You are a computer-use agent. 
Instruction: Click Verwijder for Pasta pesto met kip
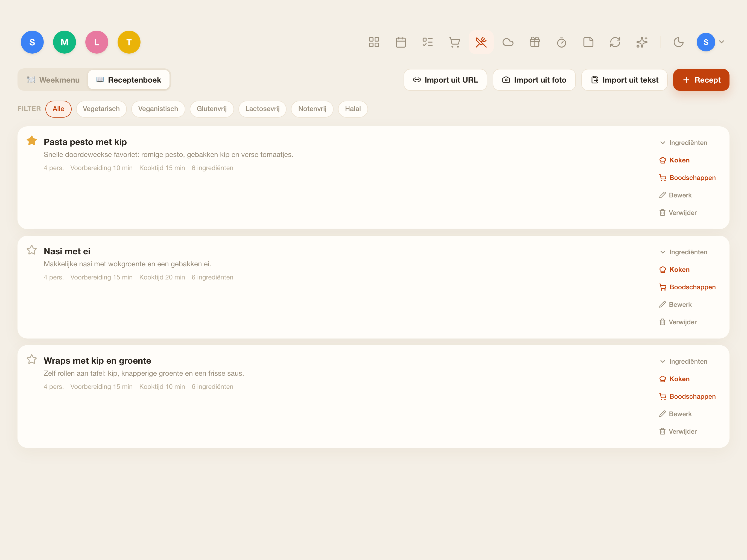click(x=678, y=213)
